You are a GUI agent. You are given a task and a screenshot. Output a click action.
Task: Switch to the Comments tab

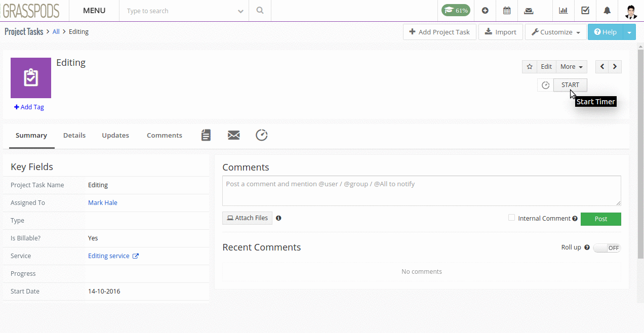point(165,135)
